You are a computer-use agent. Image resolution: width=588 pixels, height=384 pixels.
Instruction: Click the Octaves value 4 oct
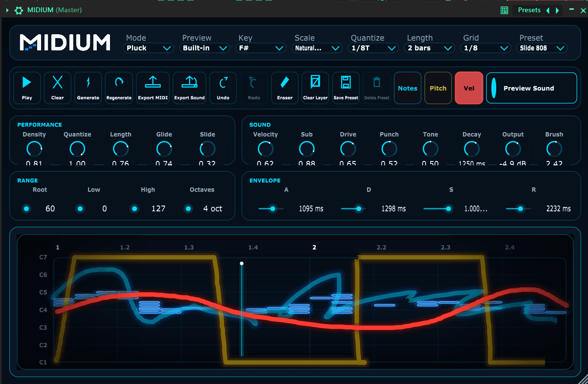pyautogui.click(x=213, y=209)
